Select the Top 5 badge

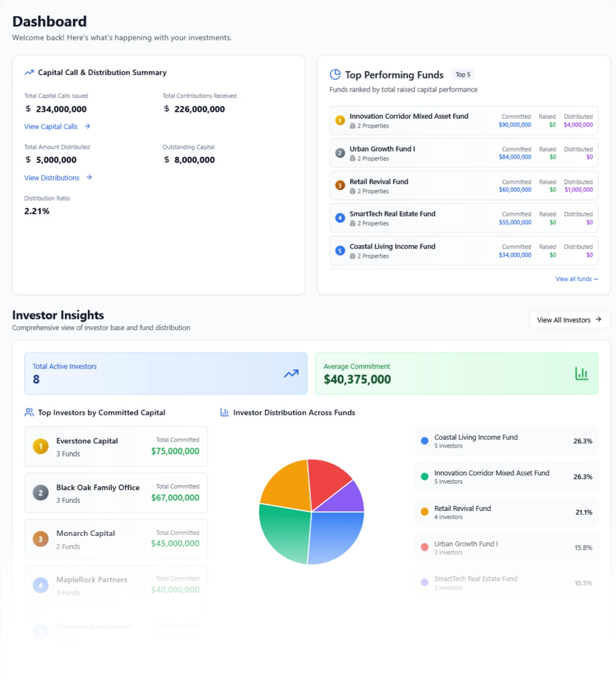[x=463, y=75]
